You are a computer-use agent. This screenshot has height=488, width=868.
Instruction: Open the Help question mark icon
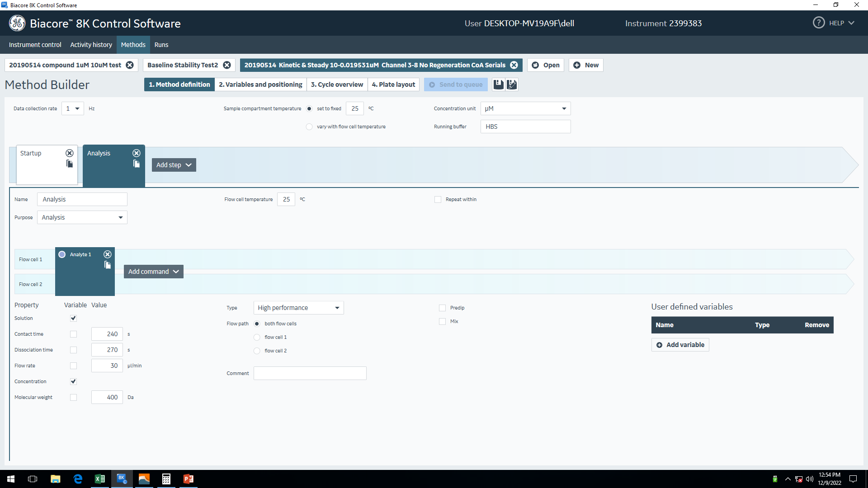(818, 23)
